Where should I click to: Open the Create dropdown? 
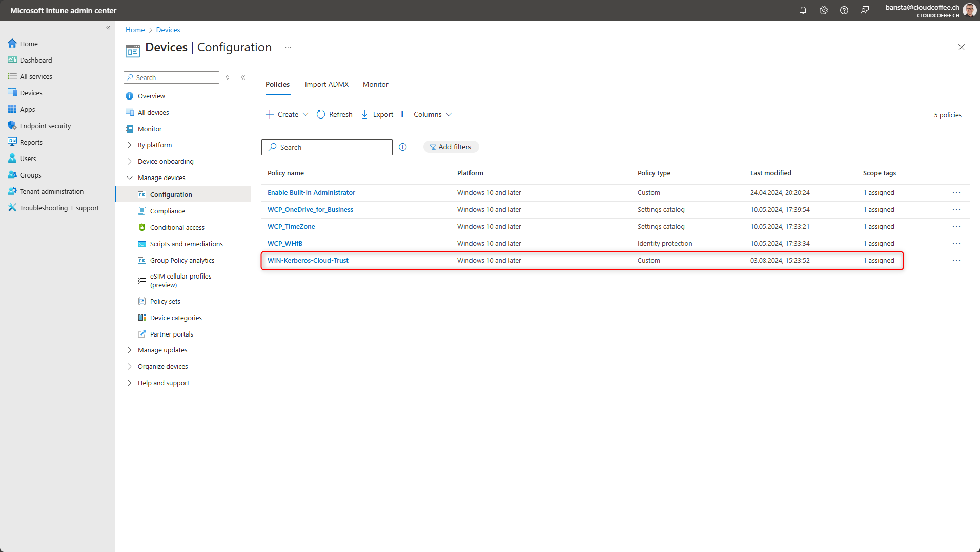point(287,114)
